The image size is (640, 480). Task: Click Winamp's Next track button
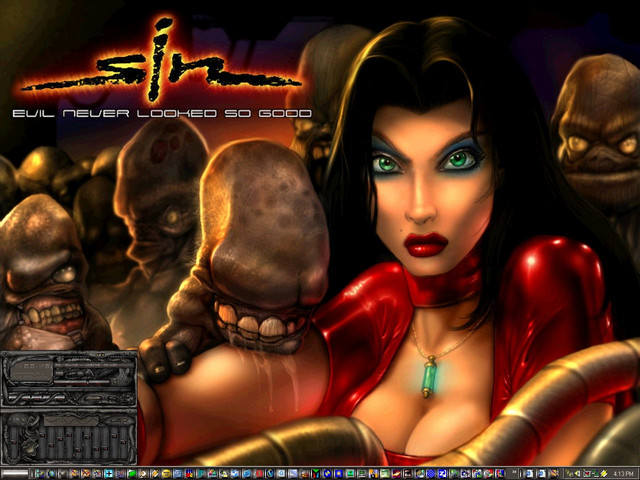60,397
